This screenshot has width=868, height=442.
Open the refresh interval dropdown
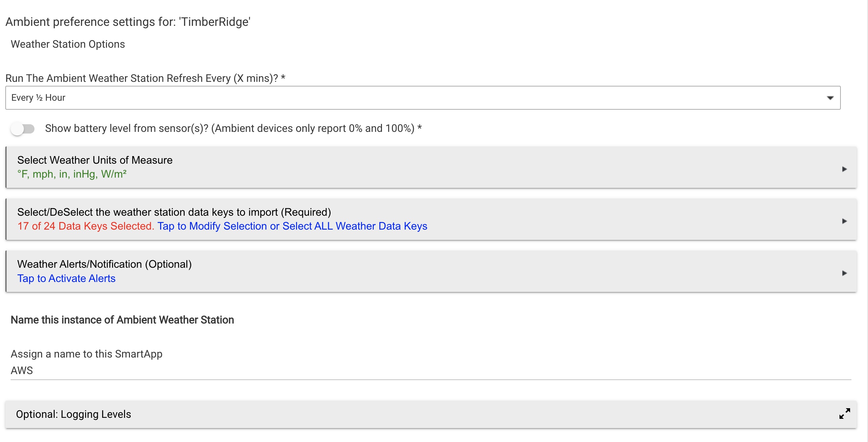click(x=422, y=98)
